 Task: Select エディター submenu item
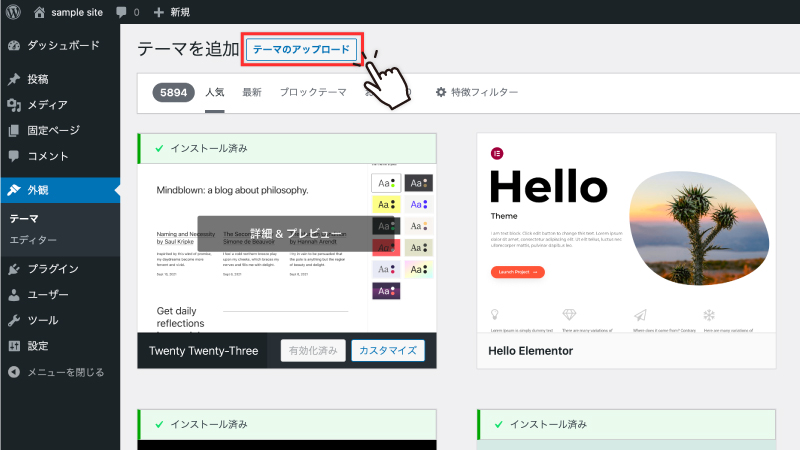click(33, 240)
